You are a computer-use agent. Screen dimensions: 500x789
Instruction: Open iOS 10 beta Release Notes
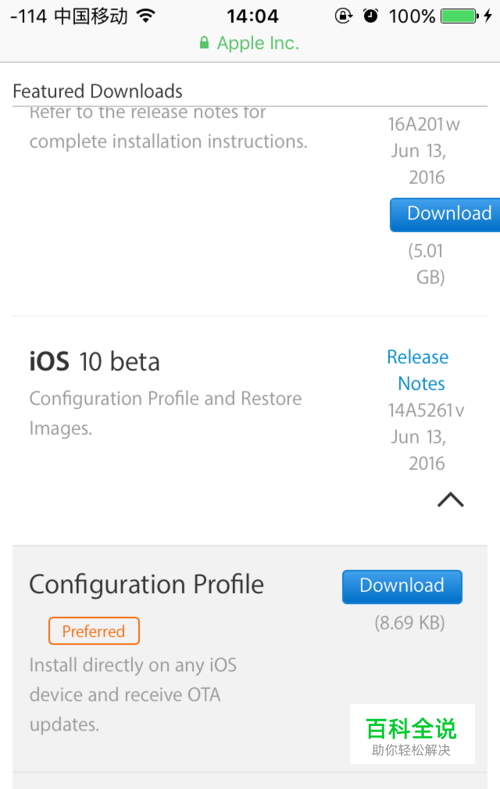pyautogui.click(x=418, y=370)
